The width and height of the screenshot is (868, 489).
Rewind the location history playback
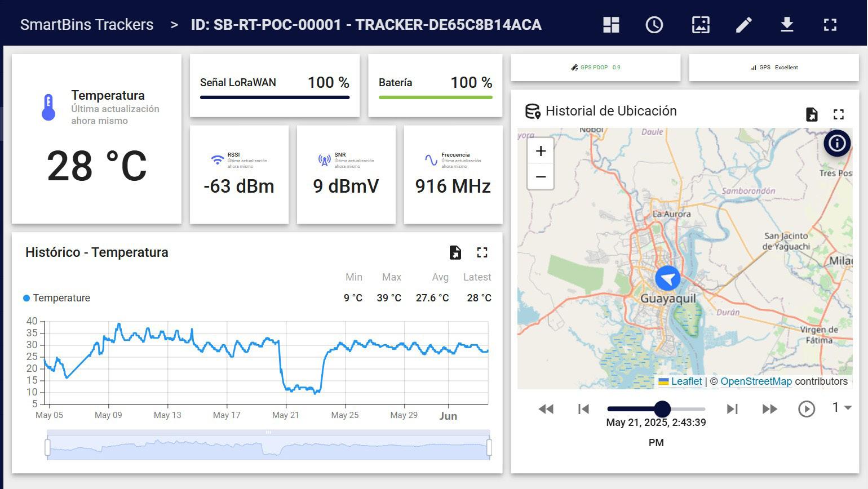tap(546, 409)
